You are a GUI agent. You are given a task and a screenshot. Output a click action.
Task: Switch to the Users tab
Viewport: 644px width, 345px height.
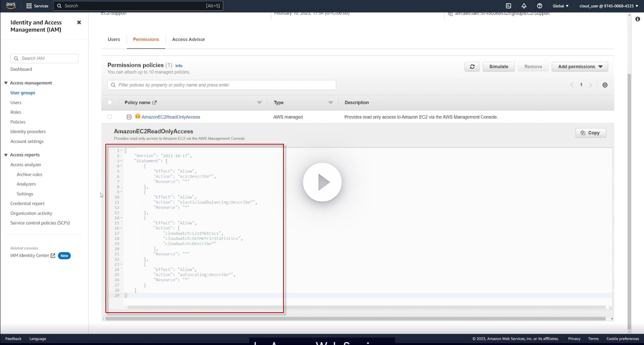click(114, 39)
